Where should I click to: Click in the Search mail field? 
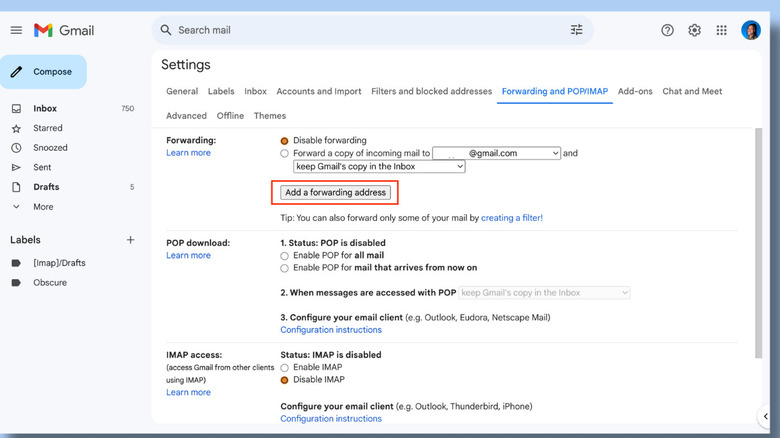click(x=360, y=30)
